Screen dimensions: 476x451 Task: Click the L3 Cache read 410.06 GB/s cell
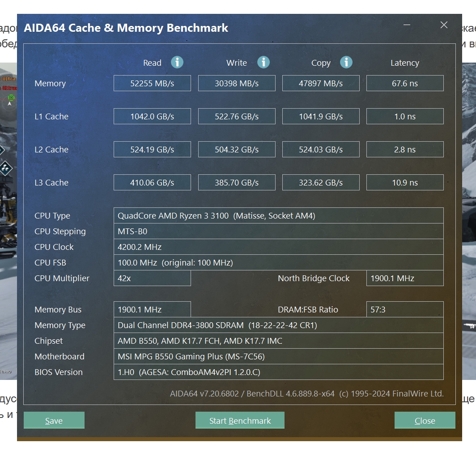point(152,182)
